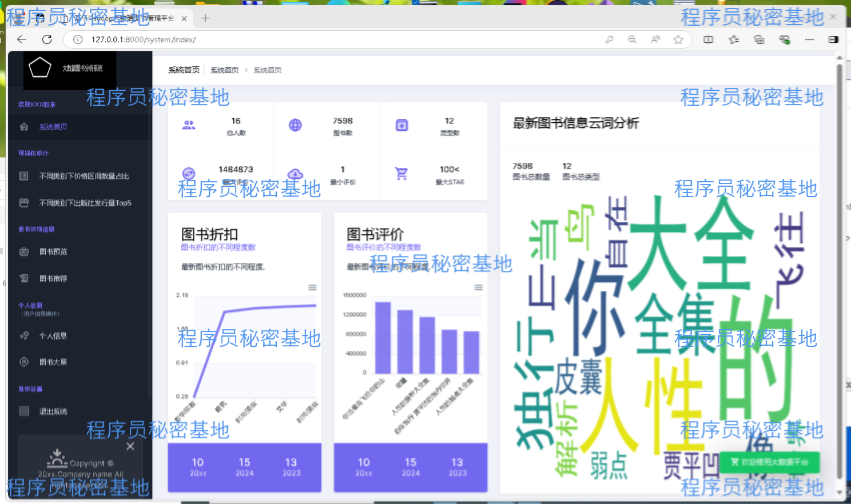The image size is (851, 504).
Task: Click 15 2024 in 图书折扣 footer
Action: tap(245, 467)
